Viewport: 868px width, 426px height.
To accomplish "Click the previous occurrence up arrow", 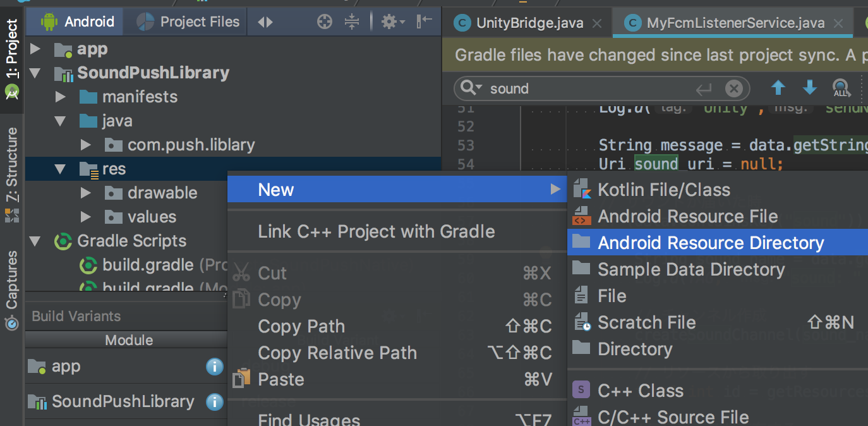I will point(778,88).
